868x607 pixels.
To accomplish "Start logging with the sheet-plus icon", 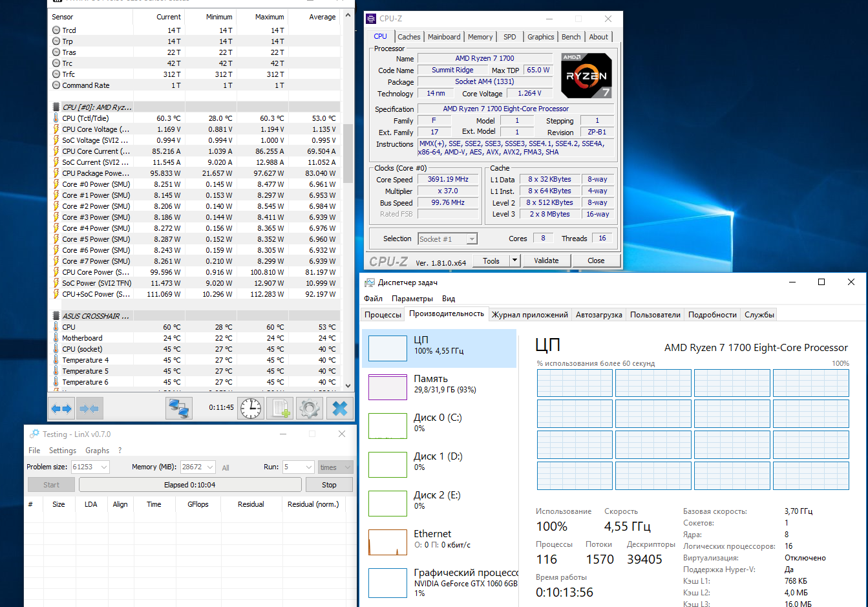I will [x=281, y=408].
